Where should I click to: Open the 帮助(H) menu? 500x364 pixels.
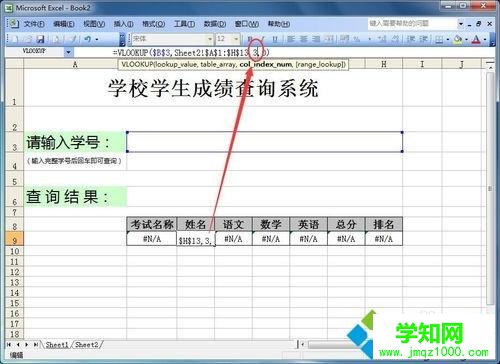(x=279, y=24)
